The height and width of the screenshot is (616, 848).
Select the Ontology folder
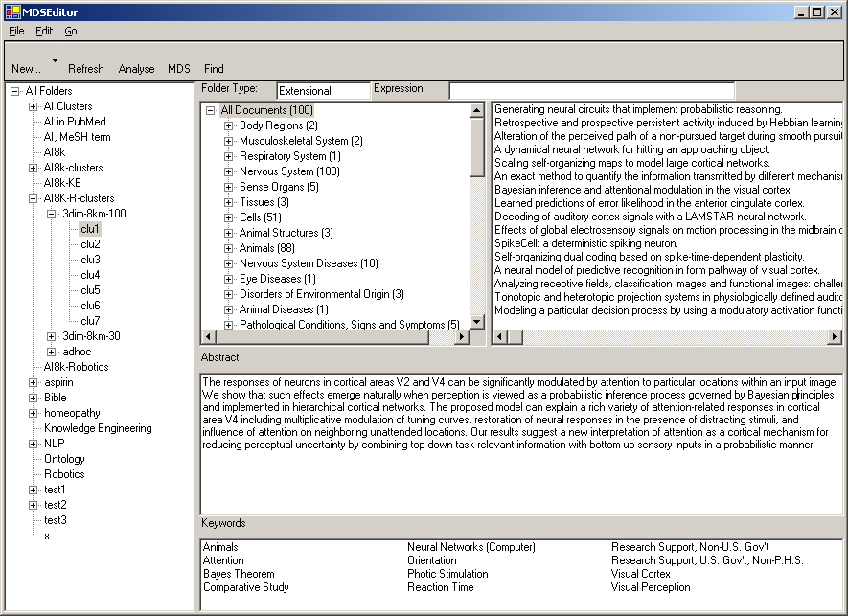(64, 459)
